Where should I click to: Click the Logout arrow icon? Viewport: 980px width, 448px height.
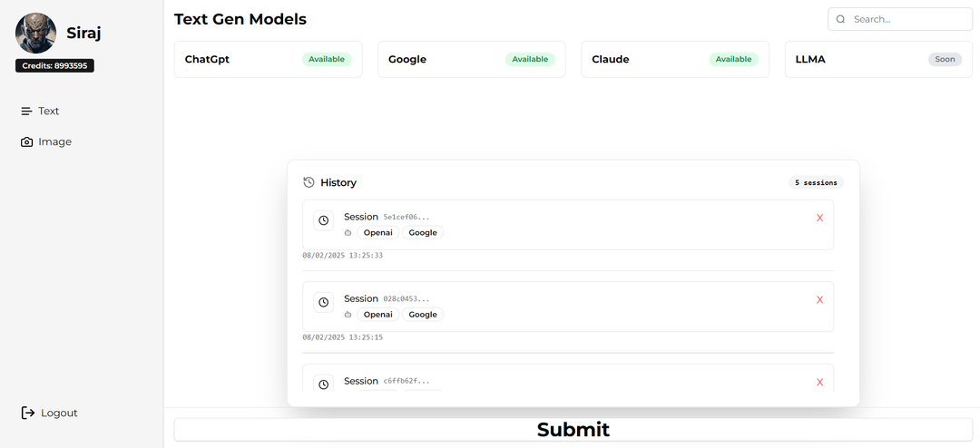click(28, 413)
